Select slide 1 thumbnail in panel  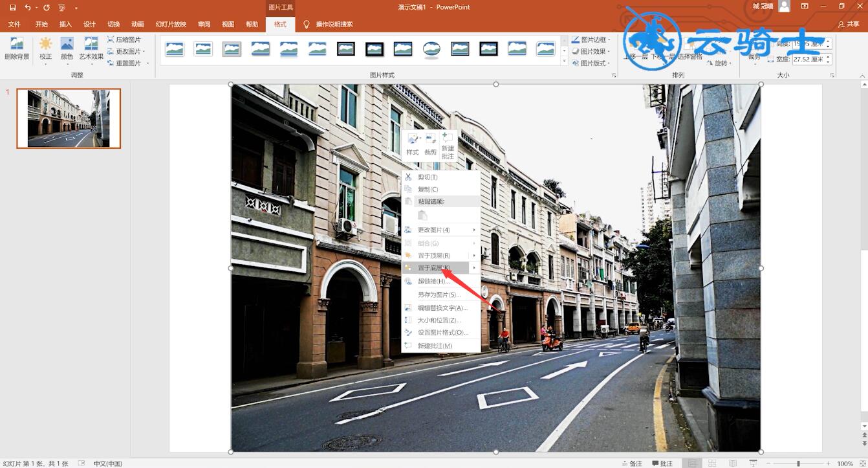pyautogui.click(x=69, y=118)
